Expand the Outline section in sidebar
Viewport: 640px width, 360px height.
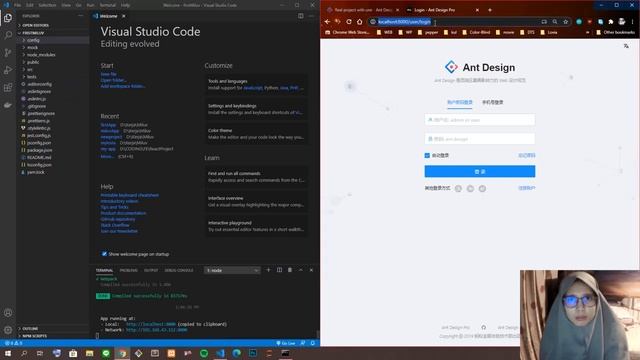[x=30, y=329]
